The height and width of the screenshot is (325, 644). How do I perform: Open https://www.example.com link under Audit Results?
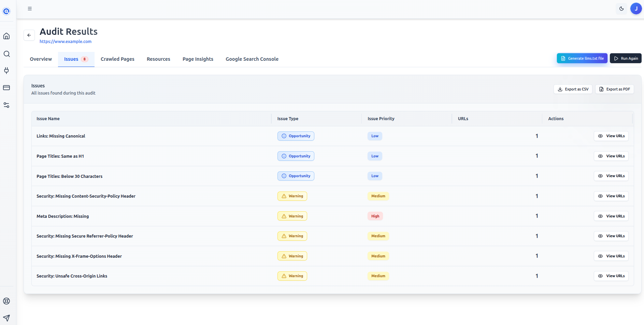(x=65, y=41)
